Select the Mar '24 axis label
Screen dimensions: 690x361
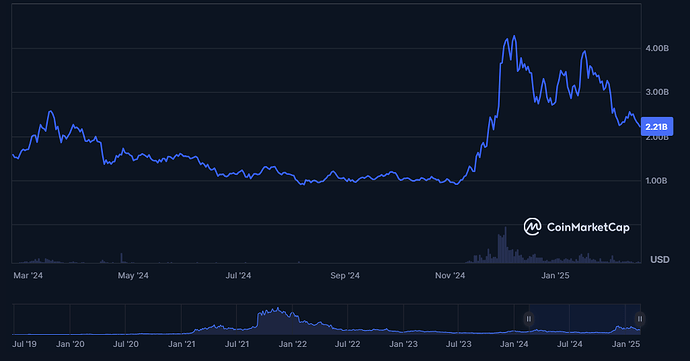pos(28,276)
